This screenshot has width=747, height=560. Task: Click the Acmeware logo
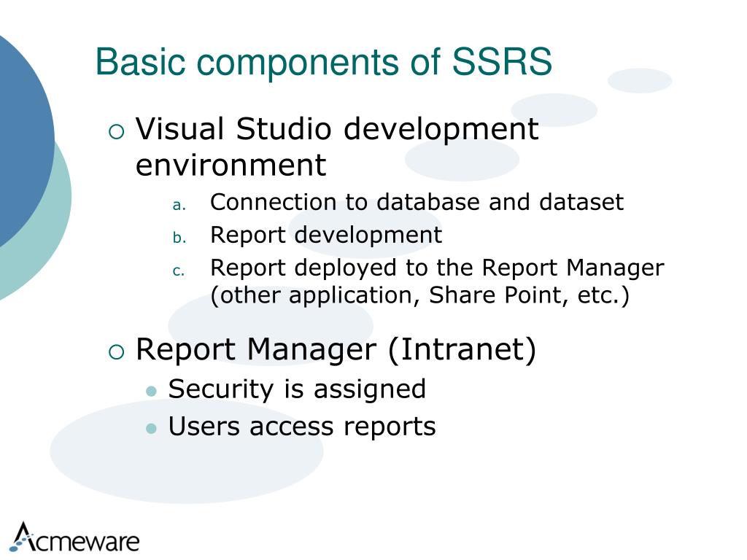[75, 538]
